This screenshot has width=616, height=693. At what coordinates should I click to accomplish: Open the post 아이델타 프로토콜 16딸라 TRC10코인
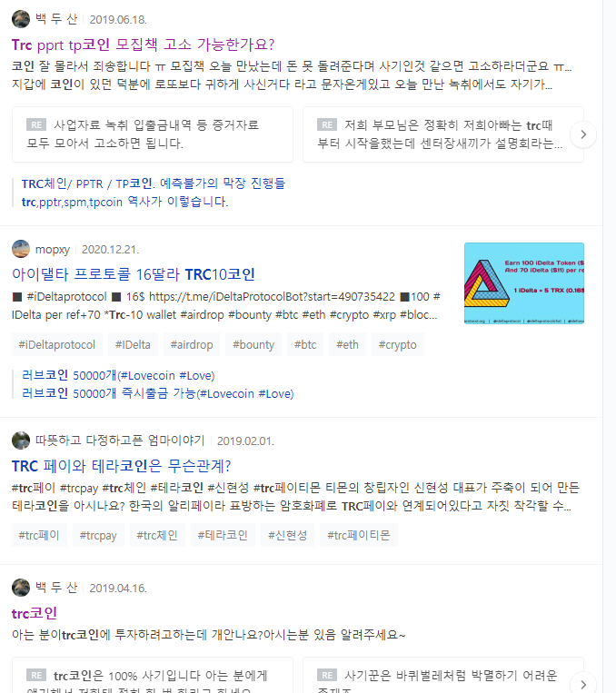[x=134, y=274]
